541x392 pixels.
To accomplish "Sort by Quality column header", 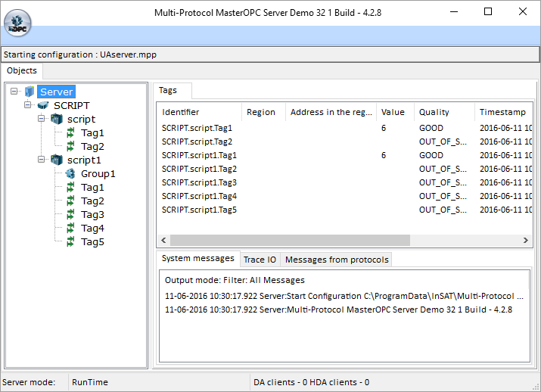I will click(x=444, y=112).
